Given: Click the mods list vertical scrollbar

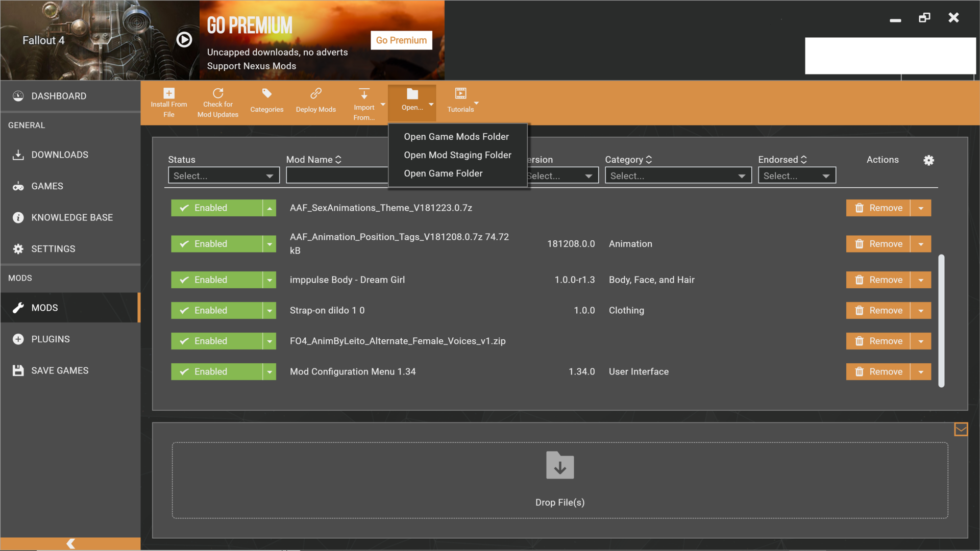Looking at the screenshot, I should click(x=941, y=321).
